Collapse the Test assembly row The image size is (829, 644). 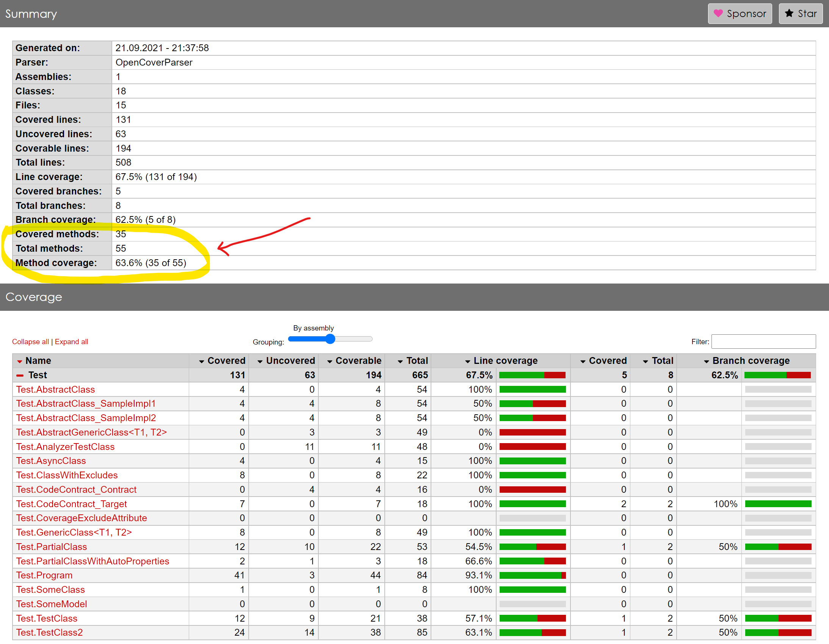click(x=20, y=375)
